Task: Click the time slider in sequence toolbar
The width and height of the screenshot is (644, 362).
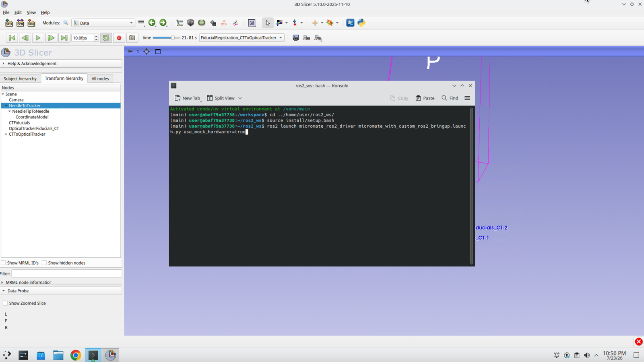Action: pos(166,38)
